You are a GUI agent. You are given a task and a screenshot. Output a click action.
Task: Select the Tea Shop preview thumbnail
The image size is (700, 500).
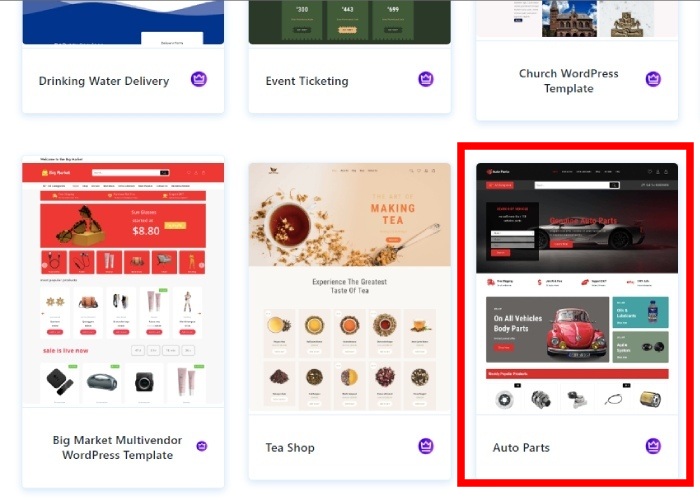tap(350, 289)
